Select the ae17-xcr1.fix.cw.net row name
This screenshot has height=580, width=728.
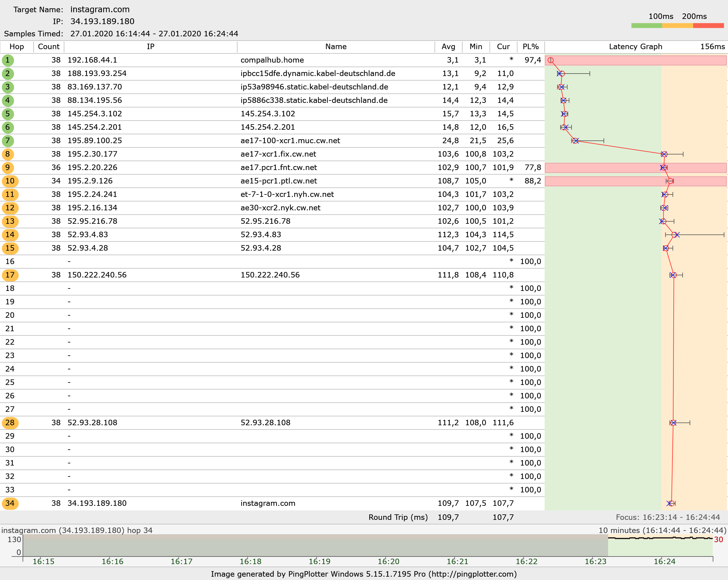click(278, 154)
